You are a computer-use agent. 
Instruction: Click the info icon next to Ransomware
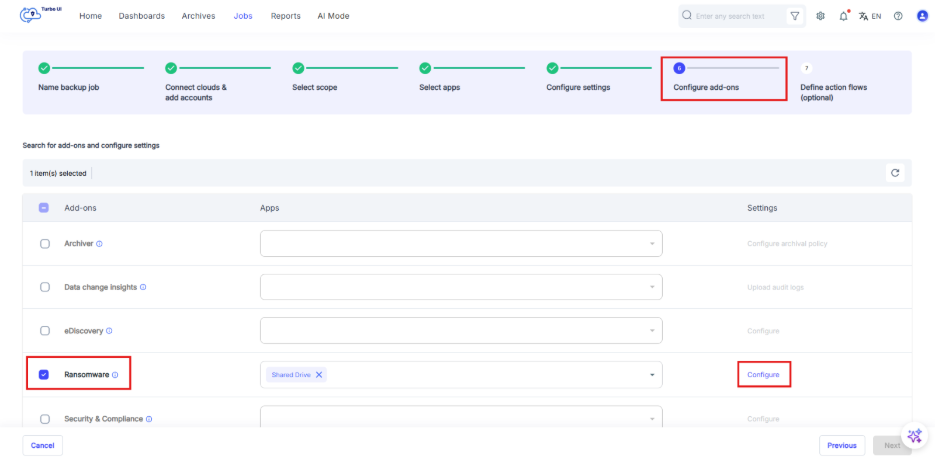point(115,375)
